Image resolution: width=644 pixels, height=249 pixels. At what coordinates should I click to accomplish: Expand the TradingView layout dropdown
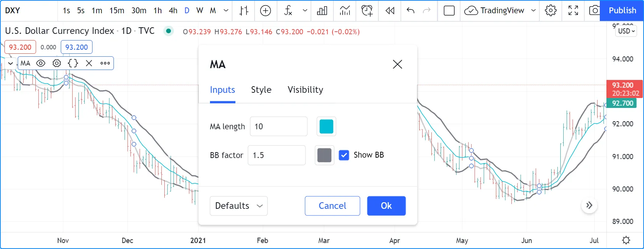click(x=533, y=11)
